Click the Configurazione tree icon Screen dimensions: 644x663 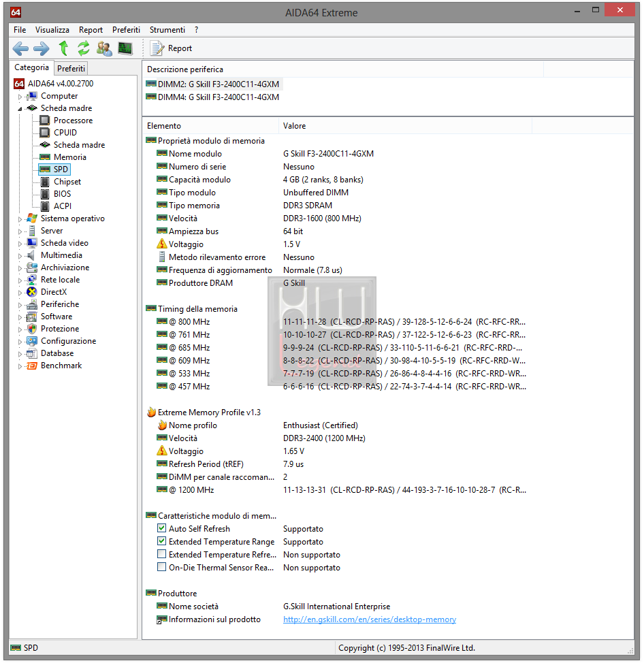[x=32, y=341]
